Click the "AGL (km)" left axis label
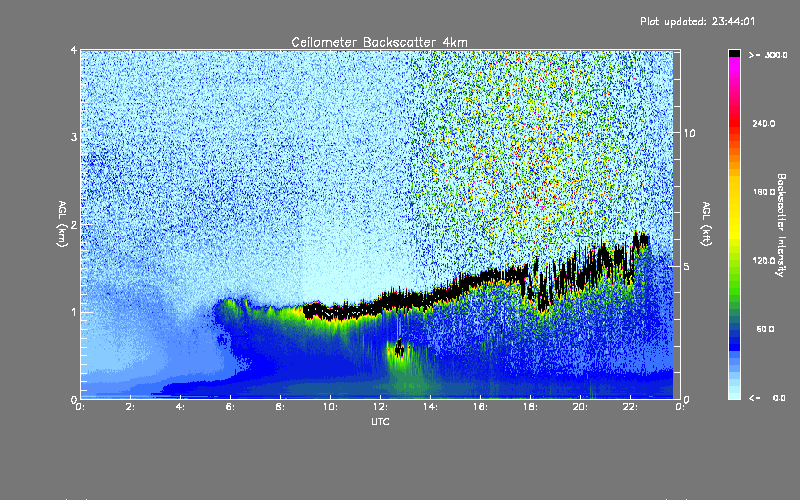The width and height of the screenshot is (800, 500). coord(62,224)
